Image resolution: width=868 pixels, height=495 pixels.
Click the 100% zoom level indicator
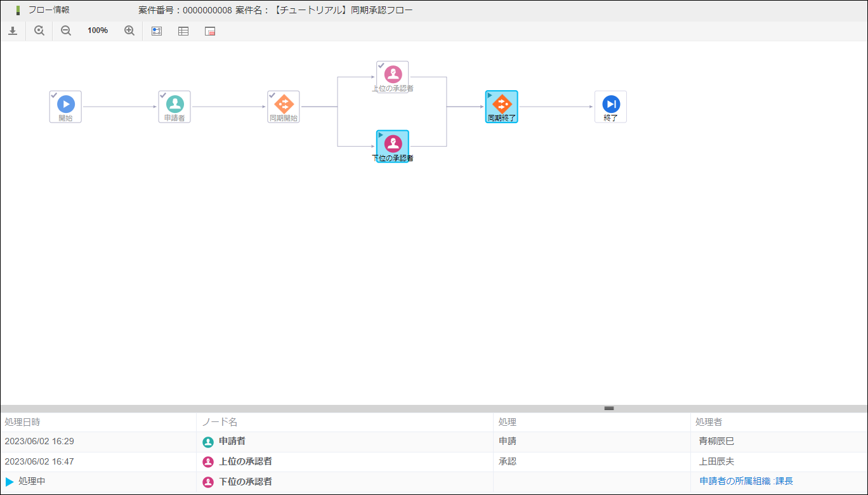[x=98, y=30]
